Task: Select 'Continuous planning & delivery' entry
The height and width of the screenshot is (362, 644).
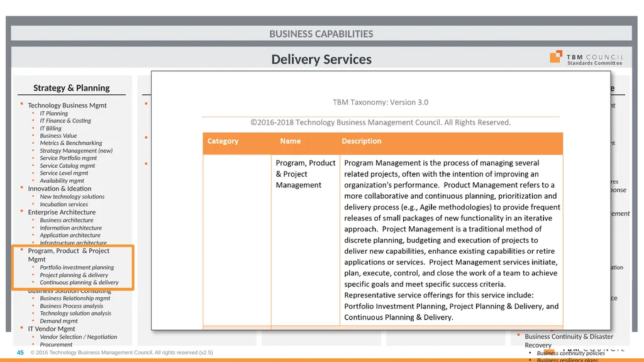Action: (x=79, y=282)
